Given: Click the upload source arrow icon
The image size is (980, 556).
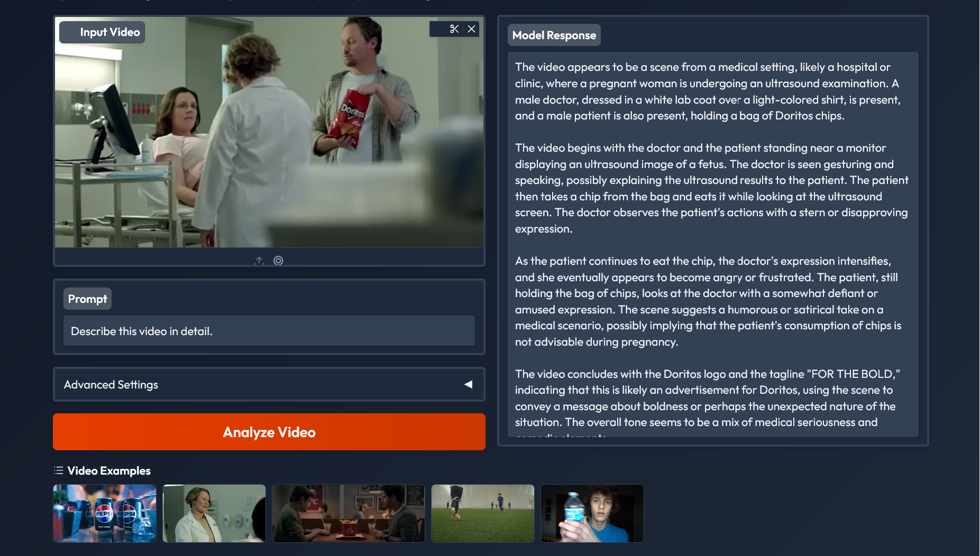Looking at the screenshot, I should [x=259, y=261].
